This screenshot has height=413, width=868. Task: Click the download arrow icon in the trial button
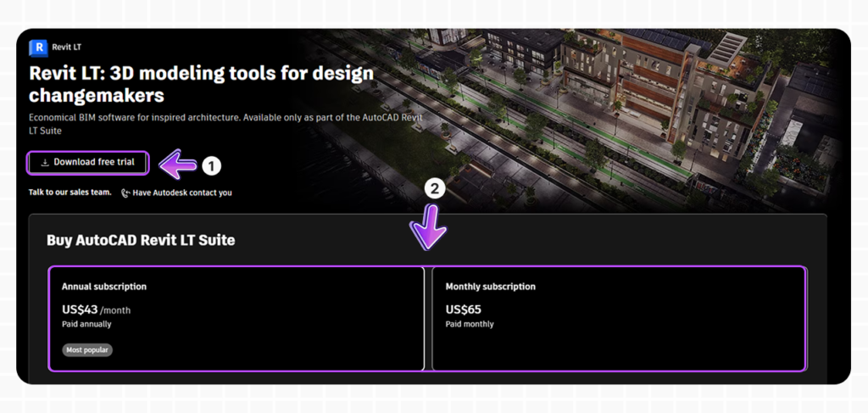(45, 162)
